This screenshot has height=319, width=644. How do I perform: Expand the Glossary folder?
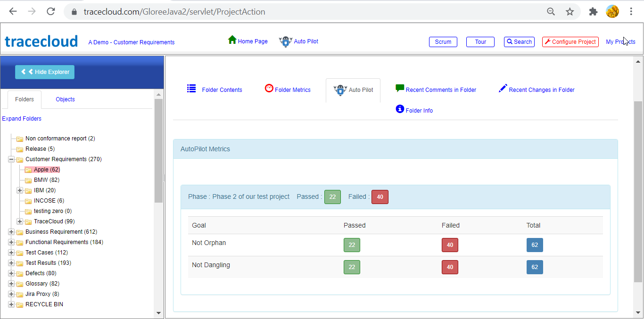click(11, 284)
